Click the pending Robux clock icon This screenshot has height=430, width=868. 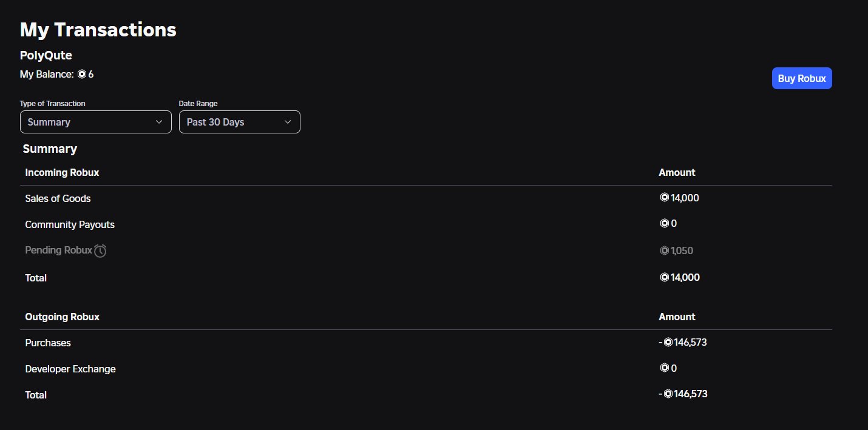point(101,250)
